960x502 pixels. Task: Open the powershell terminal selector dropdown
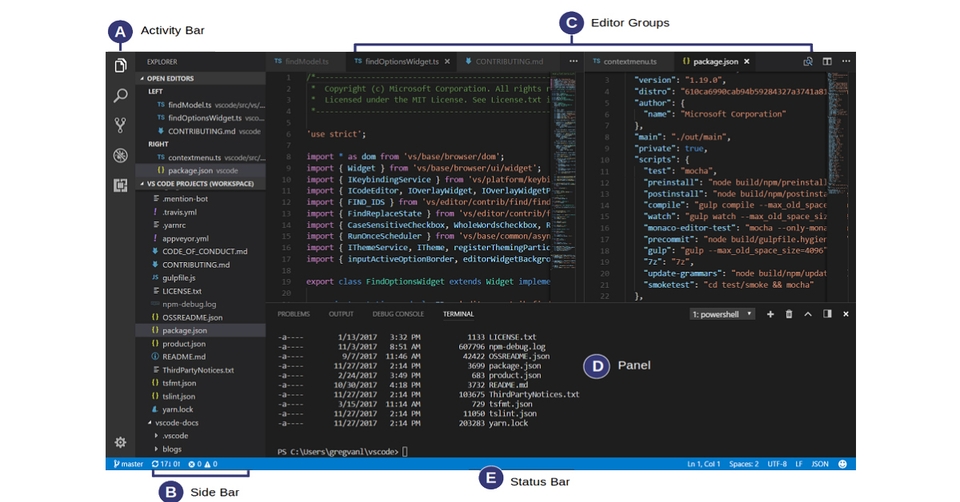[x=722, y=314]
